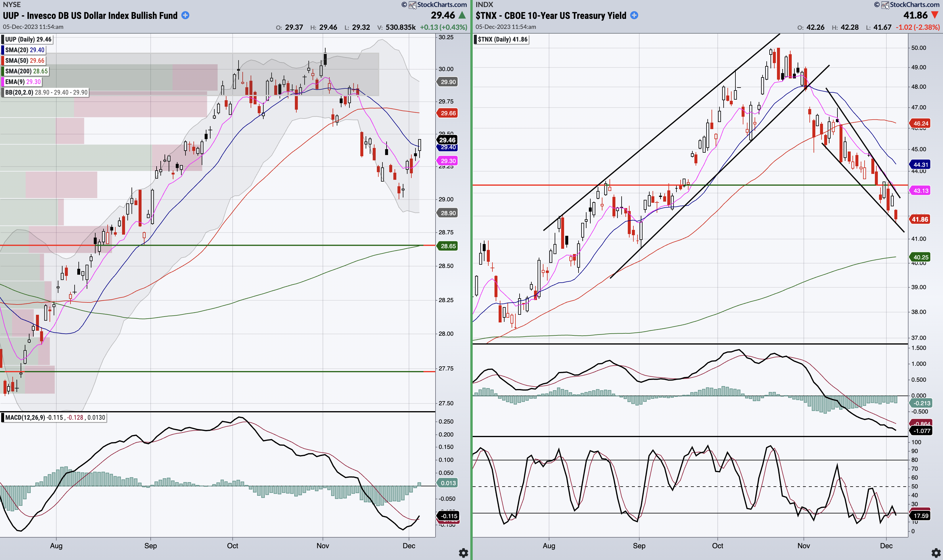Image resolution: width=943 pixels, height=560 pixels.
Task: Click the red 46.24 price tag on $TNX
Action: [x=920, y=123]
